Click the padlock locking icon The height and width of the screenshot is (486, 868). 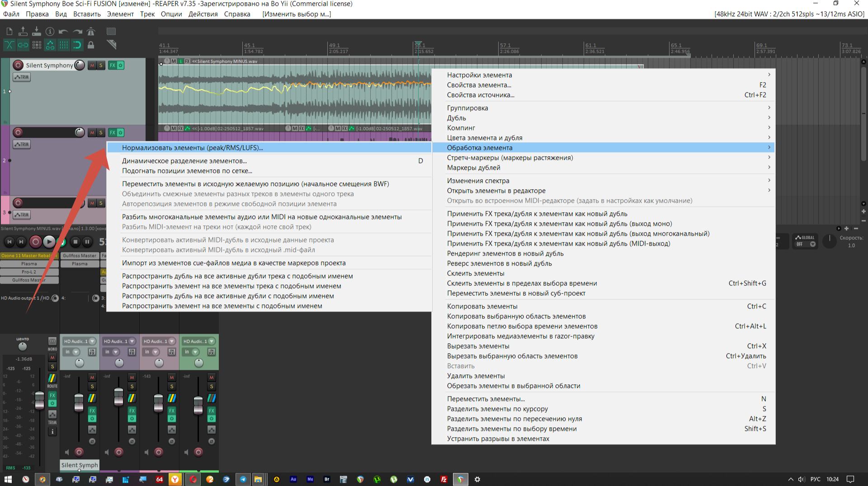point(91,45)
